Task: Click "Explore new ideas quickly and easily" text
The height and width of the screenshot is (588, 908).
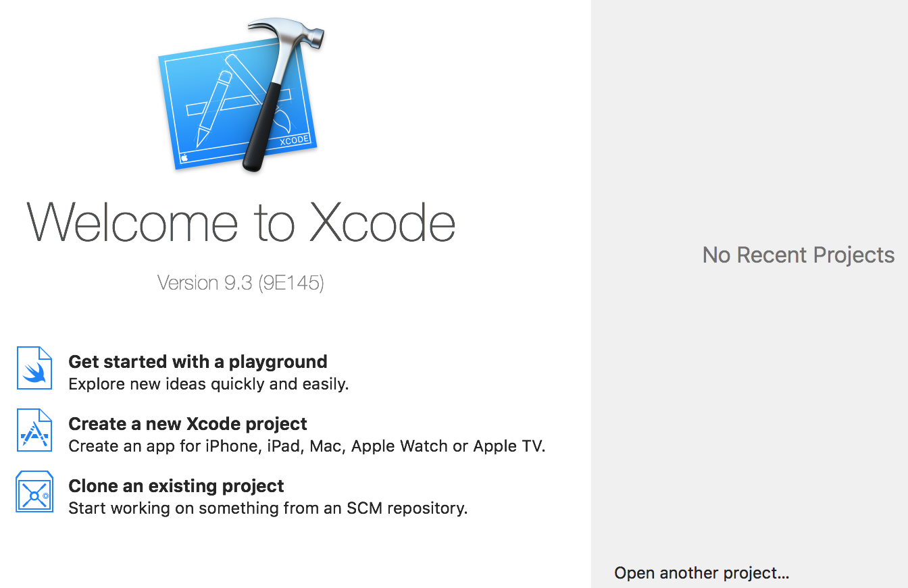Action: 209,384
